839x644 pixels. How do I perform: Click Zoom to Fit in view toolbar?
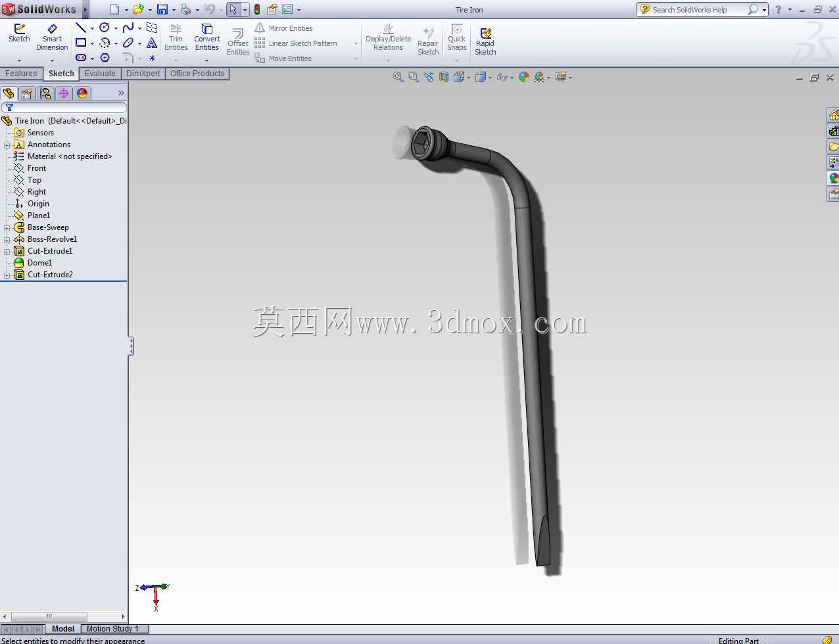[x=398, y=77]
